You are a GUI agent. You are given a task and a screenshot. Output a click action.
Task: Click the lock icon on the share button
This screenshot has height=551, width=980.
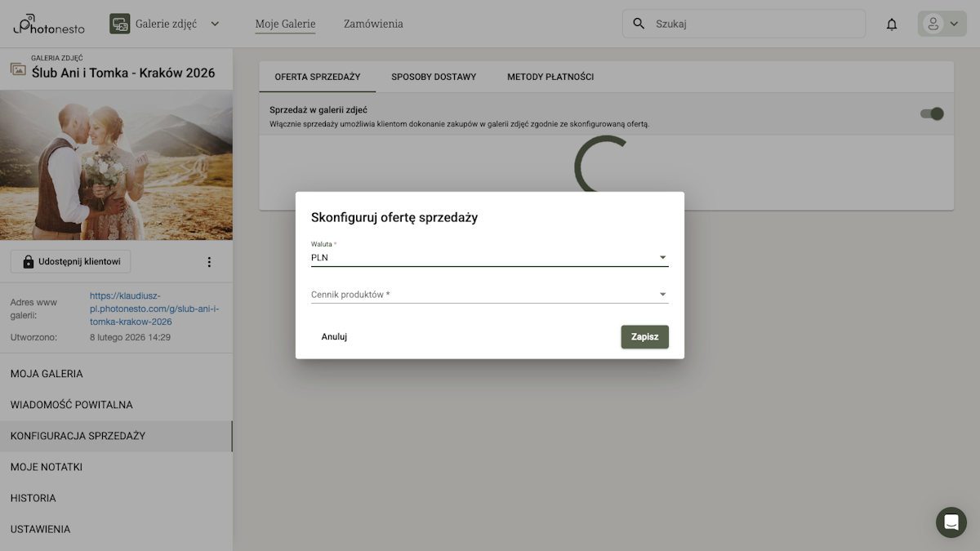[x=30, y=261]
